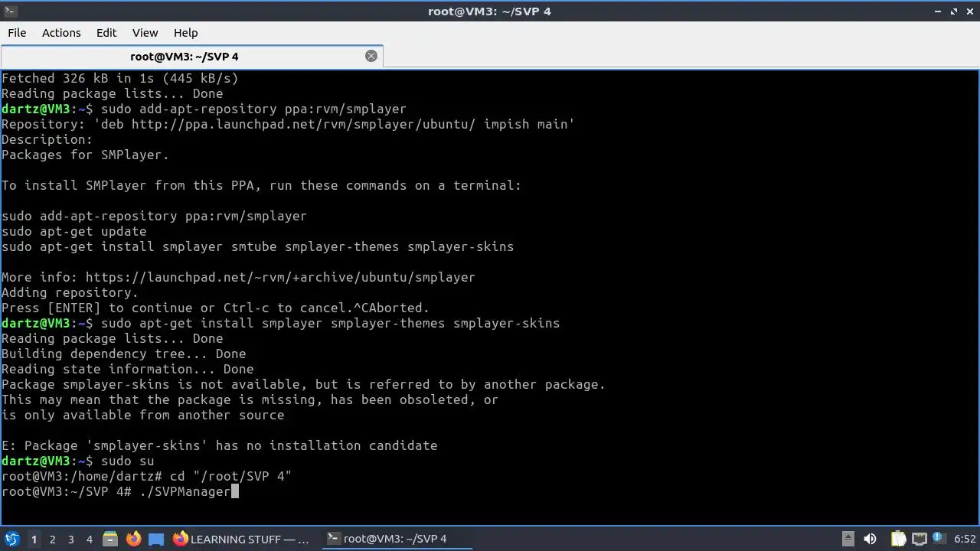Image resolution: width=980 pixels, height=551 pixels.
Task: Maximize the terminal window
Action: coord(954,11)
